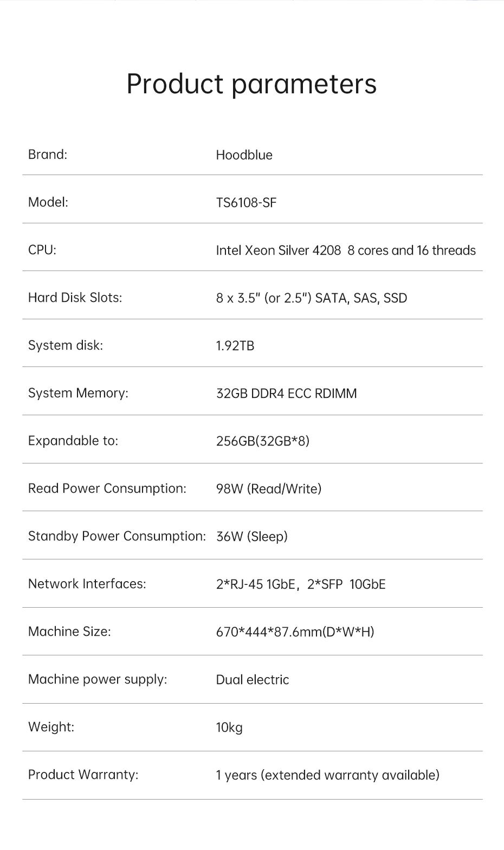Select the Network Interfaces label
Image resolution: width=504 pixels, height=850 pixels.
click(x=87, y=584)
